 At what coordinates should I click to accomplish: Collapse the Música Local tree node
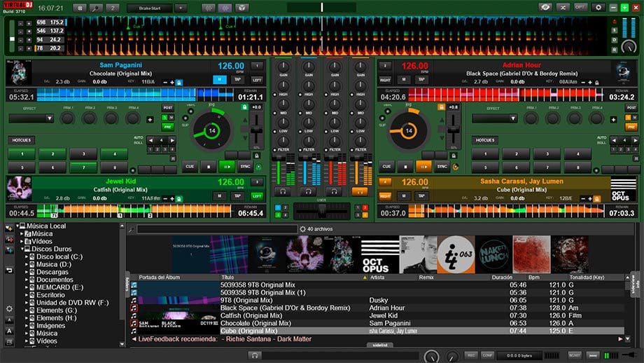(x=17, y=226)
